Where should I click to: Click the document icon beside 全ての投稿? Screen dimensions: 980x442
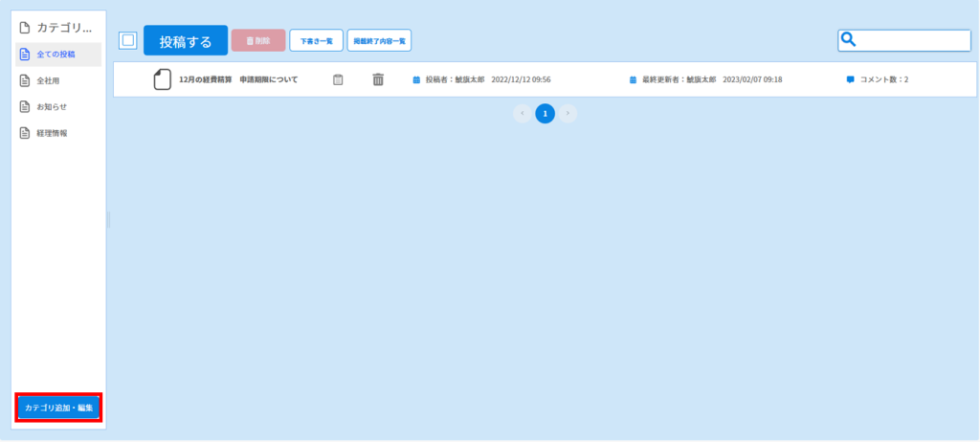coord(25,55)
